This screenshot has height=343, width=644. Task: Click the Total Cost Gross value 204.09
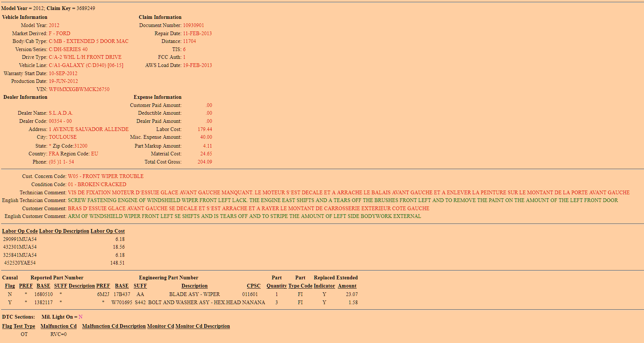[204, 162]
